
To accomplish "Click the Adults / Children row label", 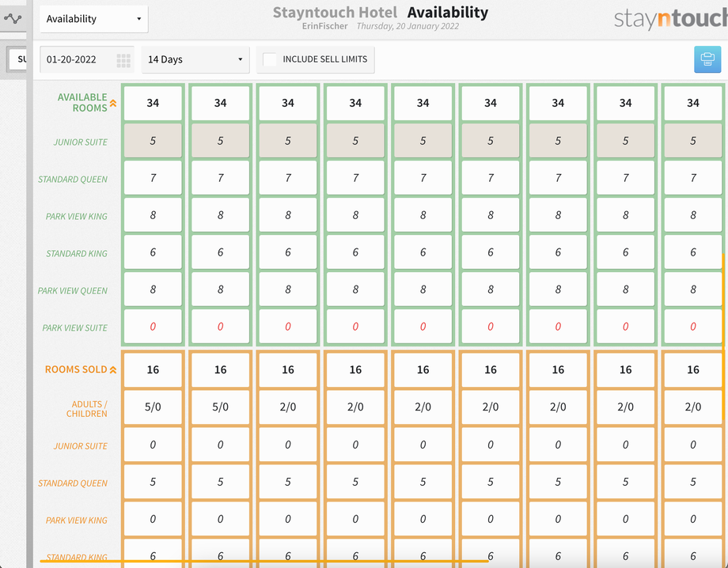I will point(87,409).
